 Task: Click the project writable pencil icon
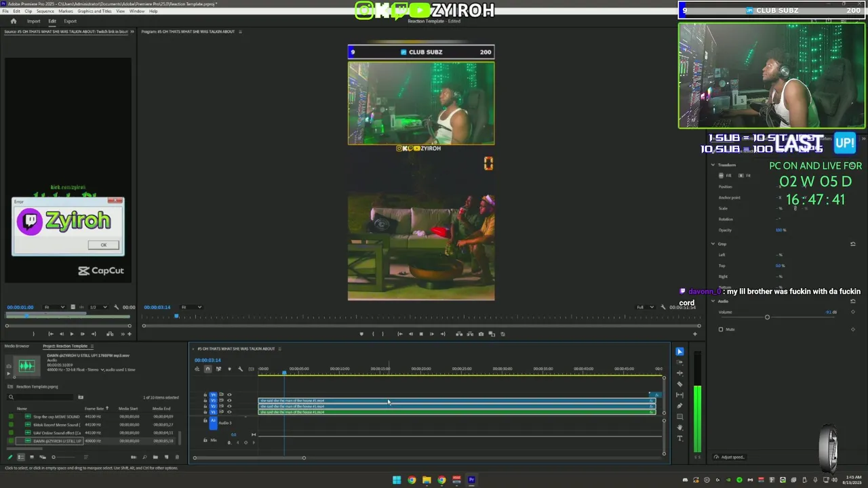[10, 457]
